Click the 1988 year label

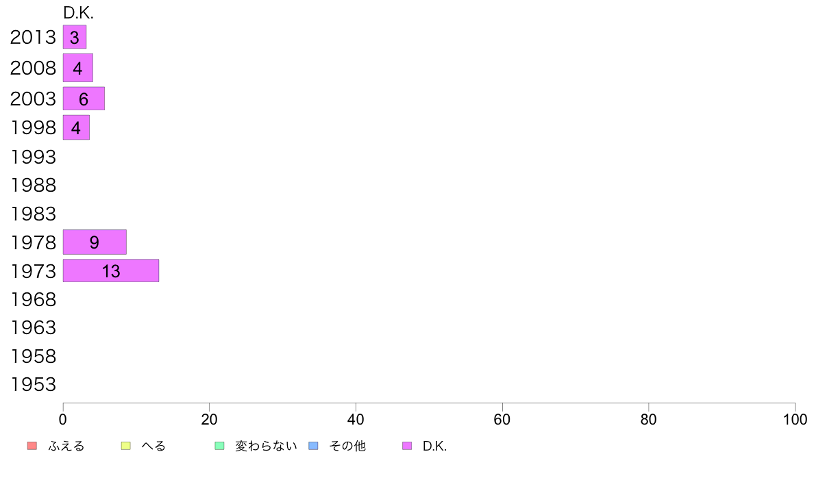(33, 186)
